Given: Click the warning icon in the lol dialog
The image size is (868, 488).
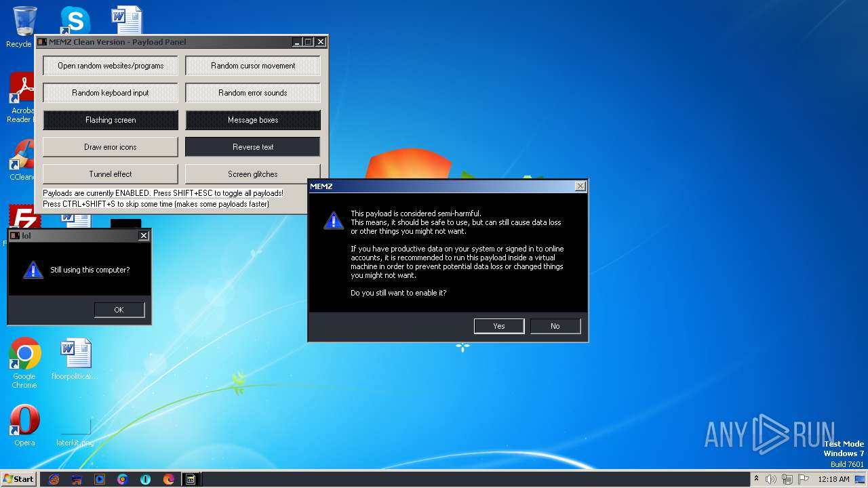Looking at the screenshot, I should coord(33,270).
